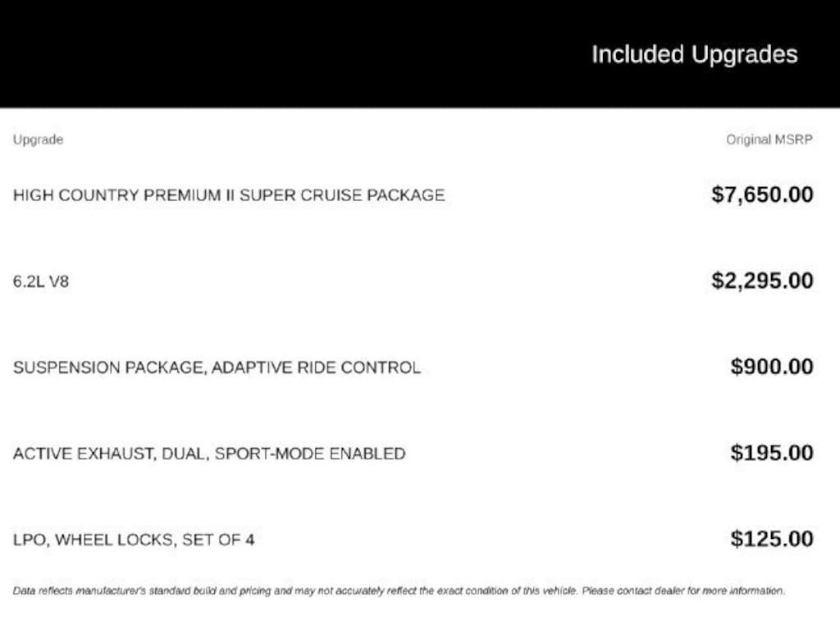Image resolution: width=840 pixels, height=630 pixels.
Task: Click High Country Premium II Super Cruise Package
Action: pos(229,195)
